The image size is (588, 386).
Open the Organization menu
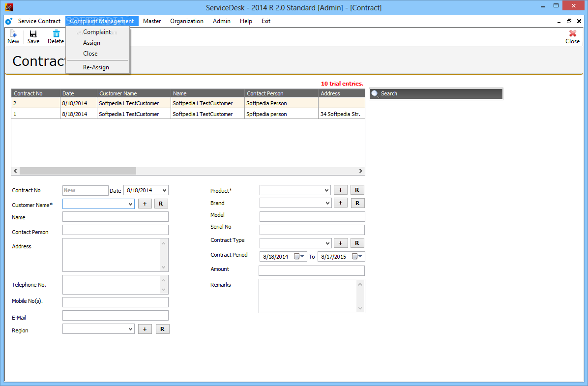click(x=187, y=21)
